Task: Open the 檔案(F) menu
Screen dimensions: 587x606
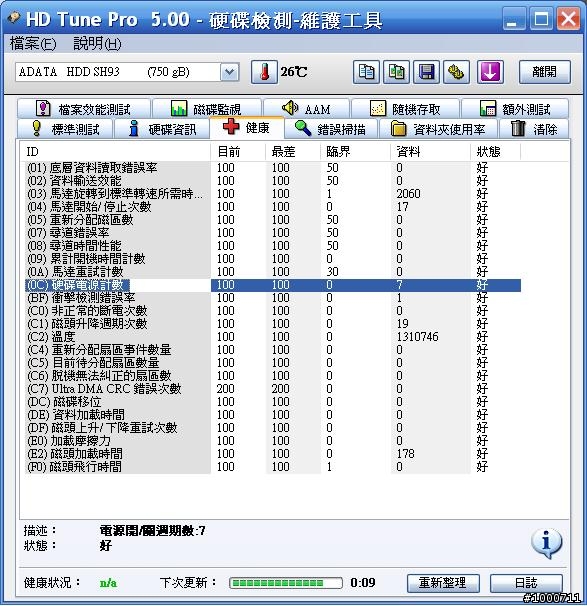Action: point(33,44)
